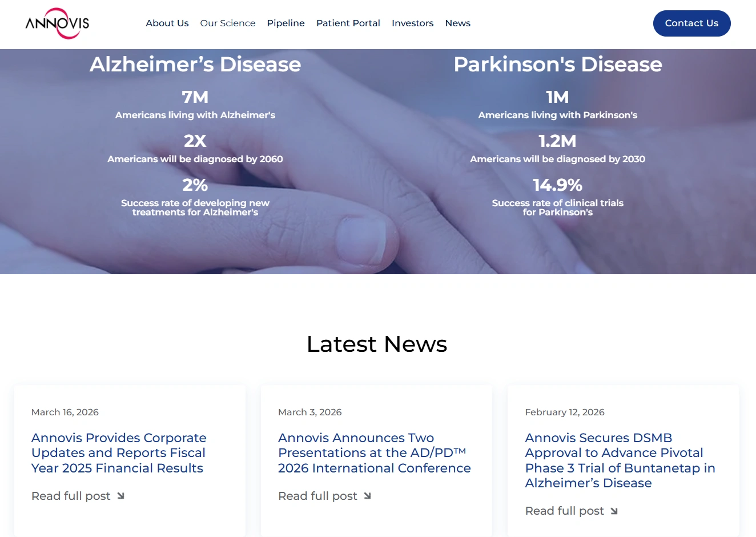Click the Contact Us button
Image resolution: width=756 pixels, height=537 pixels.
(692, 23)
